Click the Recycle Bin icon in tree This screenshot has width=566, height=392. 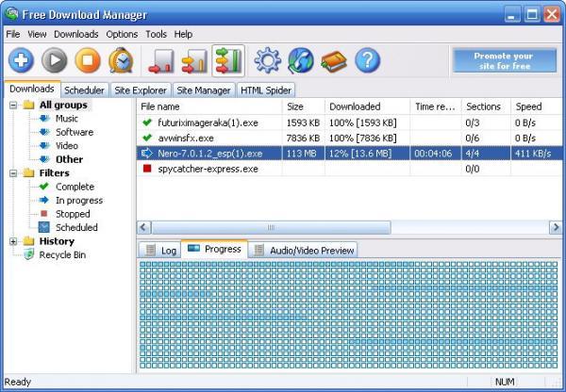[28, 254]
